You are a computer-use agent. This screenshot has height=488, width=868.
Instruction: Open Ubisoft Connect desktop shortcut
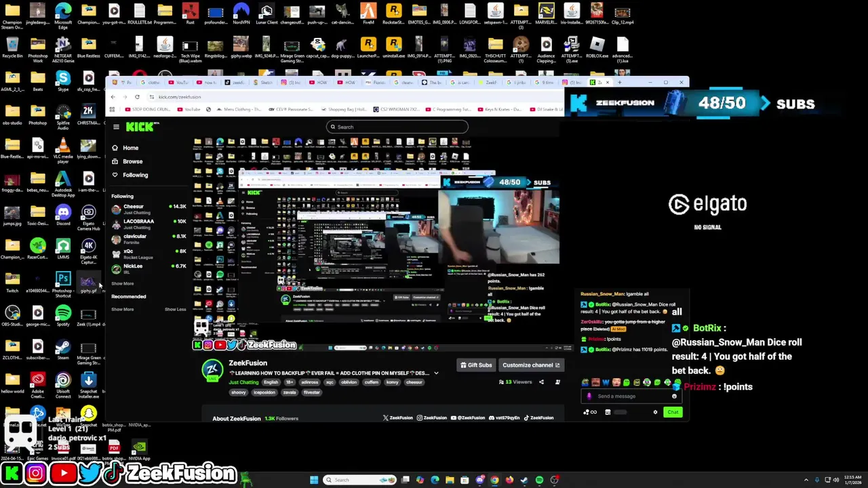pos(63,385)
